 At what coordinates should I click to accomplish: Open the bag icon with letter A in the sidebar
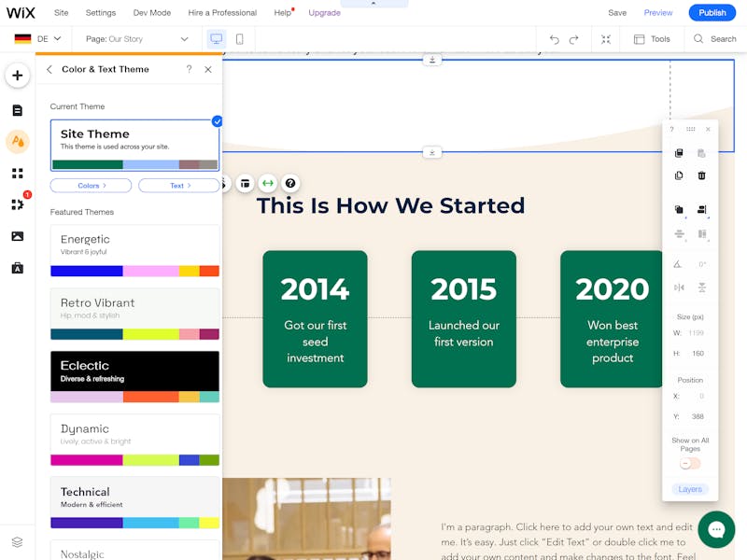[18, 268]
